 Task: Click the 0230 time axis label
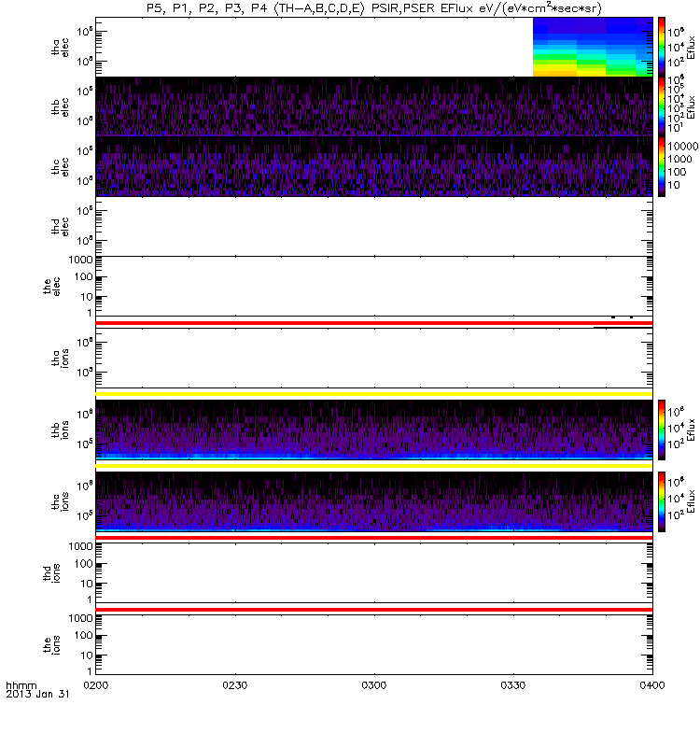coord(235,685)
